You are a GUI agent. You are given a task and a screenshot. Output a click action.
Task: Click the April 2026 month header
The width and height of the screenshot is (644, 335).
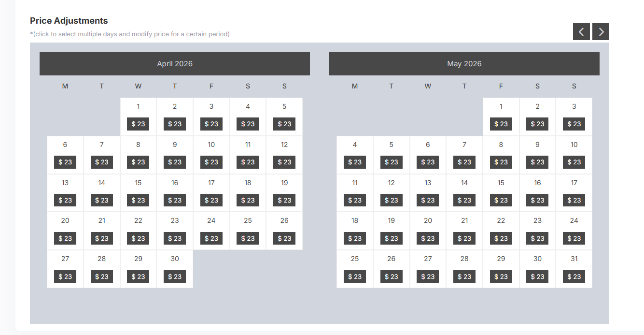pyautogui.click(x=175, y=64)
